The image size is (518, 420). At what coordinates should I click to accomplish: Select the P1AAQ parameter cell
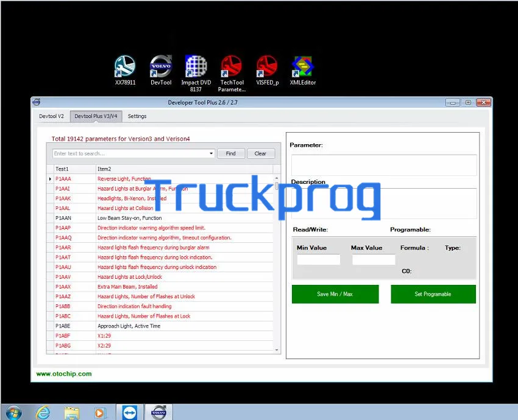[x=75, y=237]
